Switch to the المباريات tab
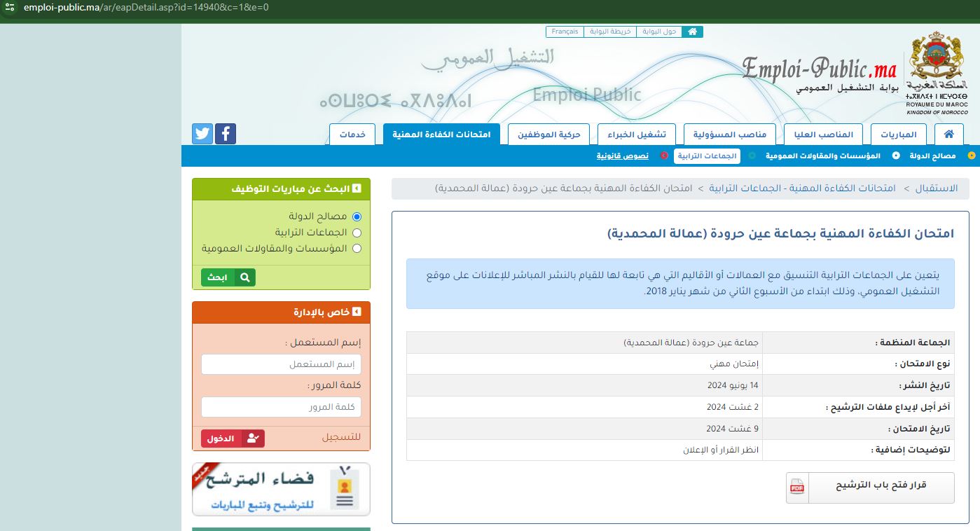 coord(898,135)
